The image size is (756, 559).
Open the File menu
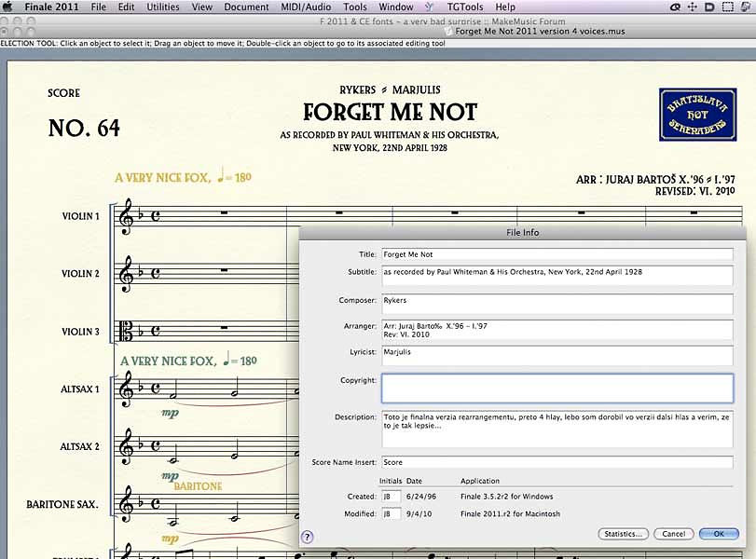99,7
